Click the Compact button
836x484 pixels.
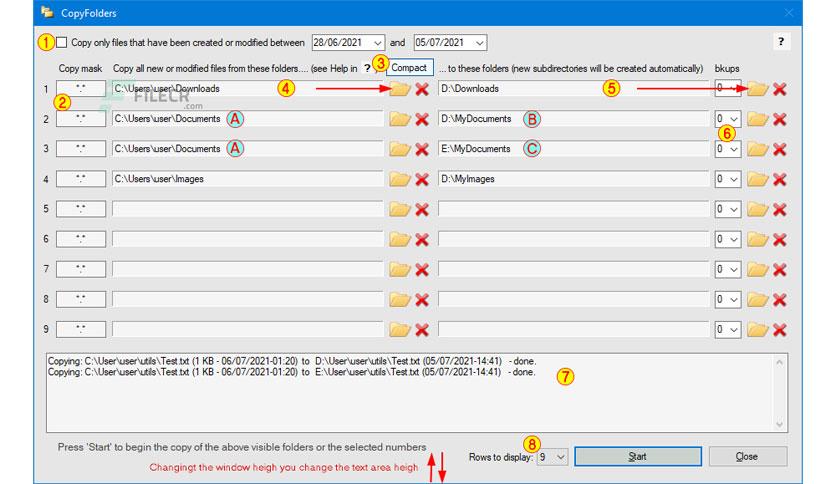coord(409,68)
